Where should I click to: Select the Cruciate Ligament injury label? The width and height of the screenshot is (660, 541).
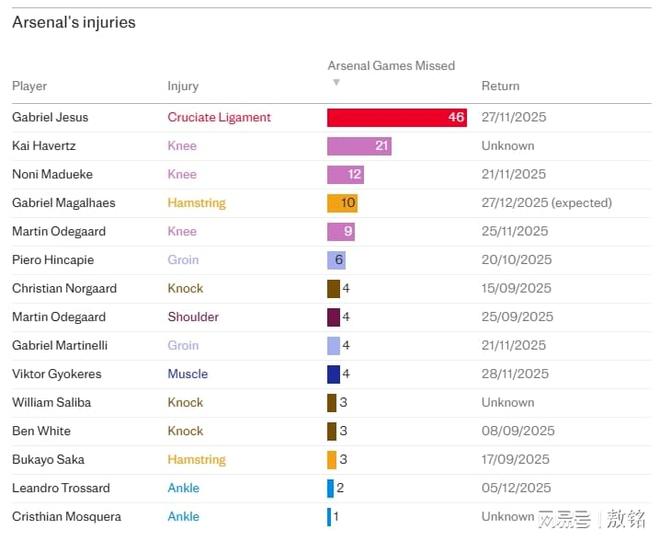pyautogui.click(x=219, y=117)
